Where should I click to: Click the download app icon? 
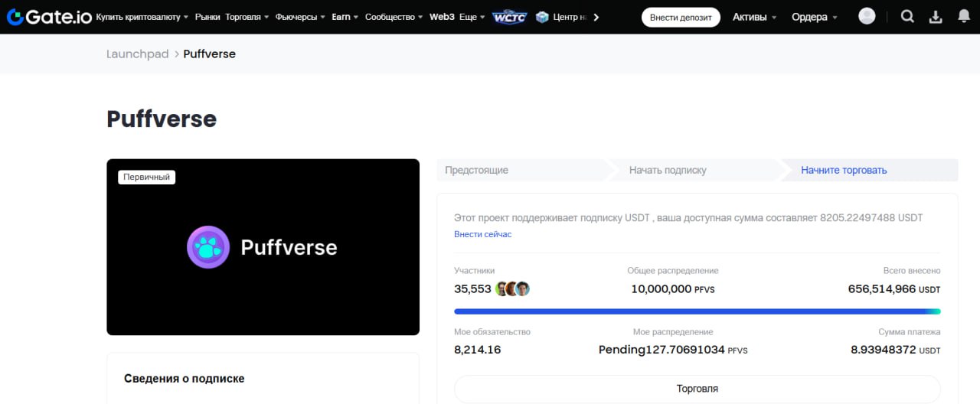pos(936,17)
